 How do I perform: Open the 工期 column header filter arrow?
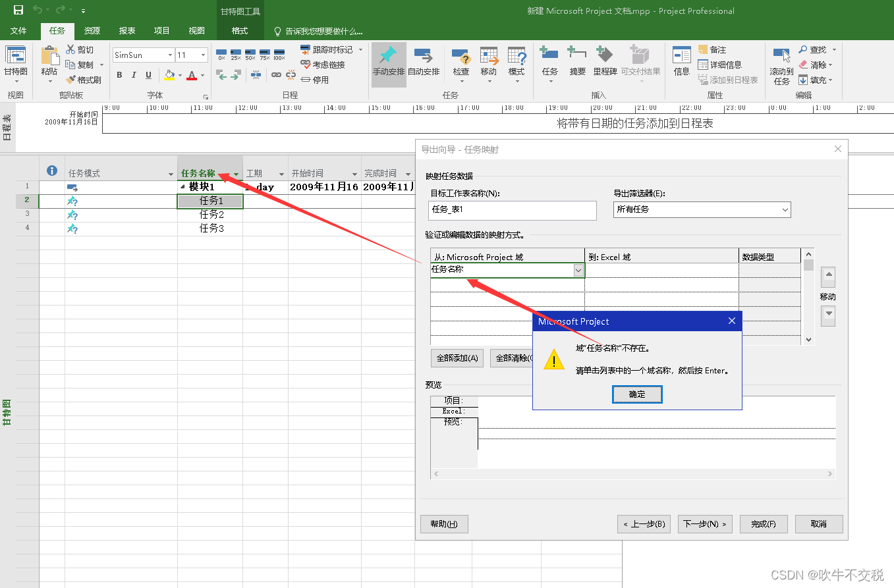click(281, 174)
